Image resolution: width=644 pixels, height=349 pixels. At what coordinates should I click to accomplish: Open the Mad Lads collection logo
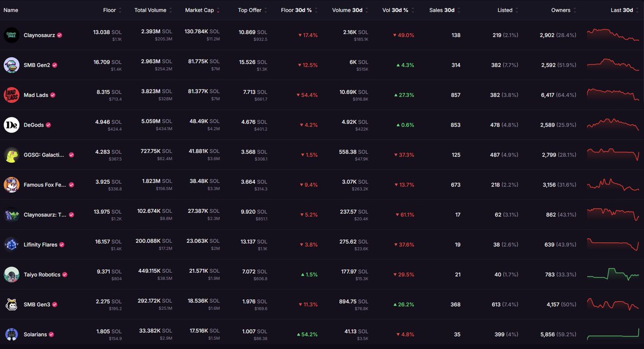(11, 95)
